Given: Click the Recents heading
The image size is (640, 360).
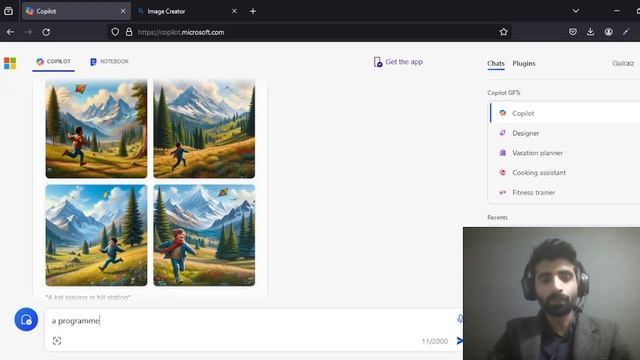Looking at the screenshot, I should point(497,218).
